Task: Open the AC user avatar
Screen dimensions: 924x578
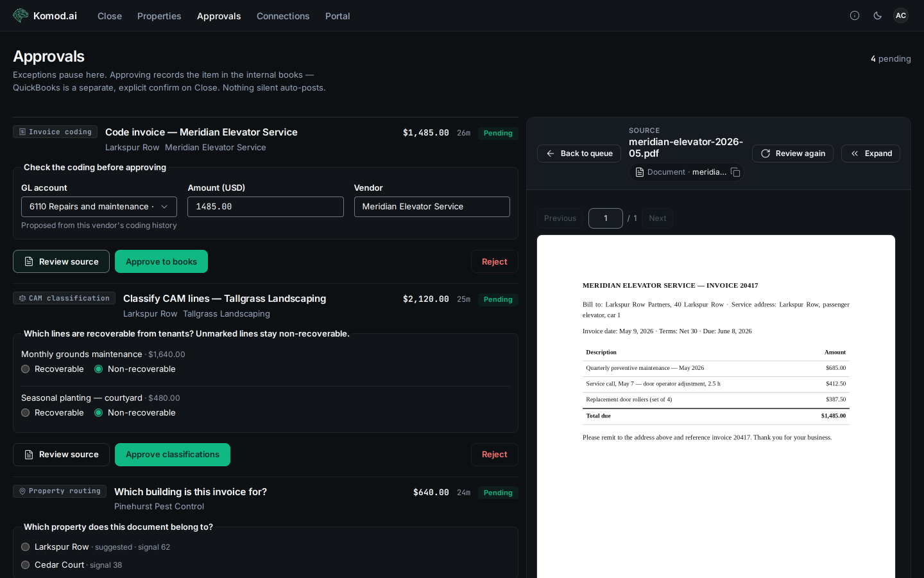Action: 901,15
